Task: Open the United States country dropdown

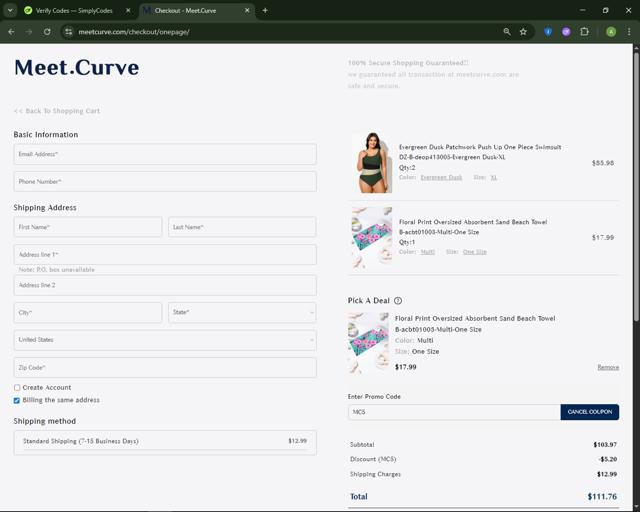Action: pos(165,340)
